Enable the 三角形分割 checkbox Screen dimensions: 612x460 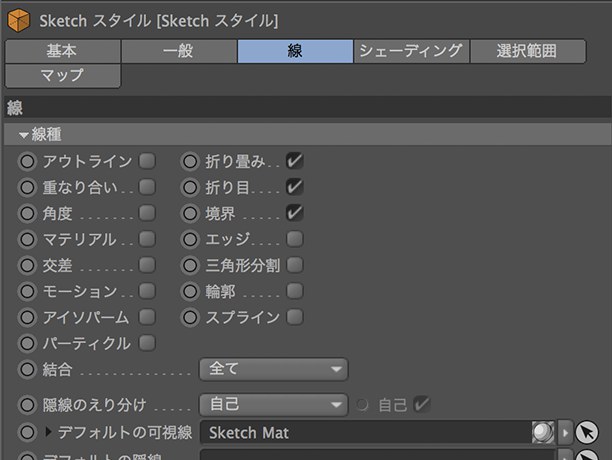pyautogui.click(x=295, y=265)
